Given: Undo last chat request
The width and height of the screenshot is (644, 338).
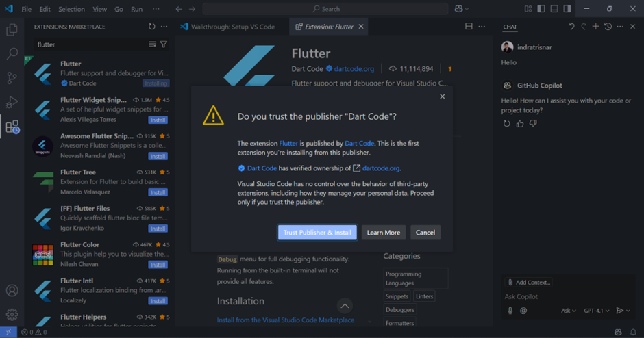Looking at the screenshot, I should click(571, 26).
